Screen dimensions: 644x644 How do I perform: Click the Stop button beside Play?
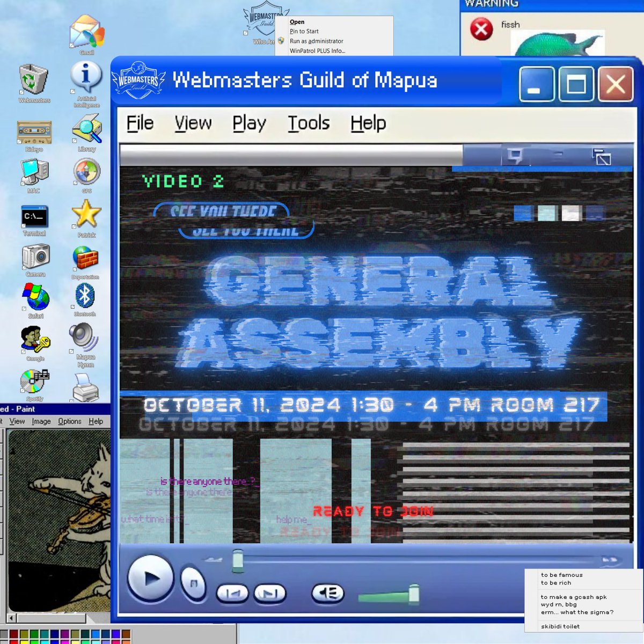pos(194,583)
